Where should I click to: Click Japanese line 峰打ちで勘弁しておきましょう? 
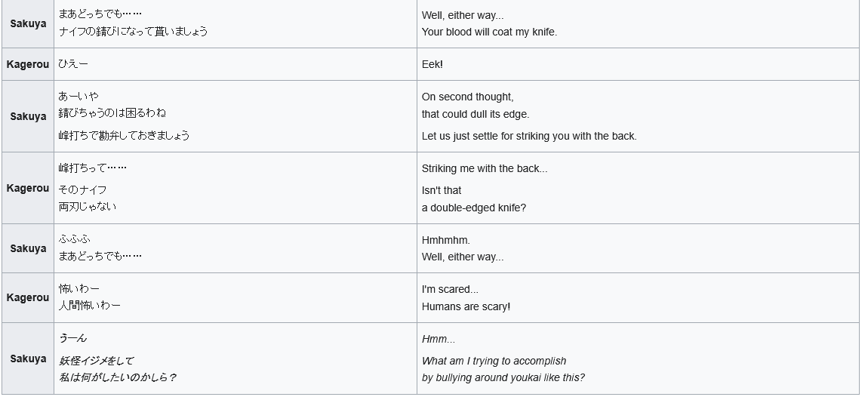(124, 136)
